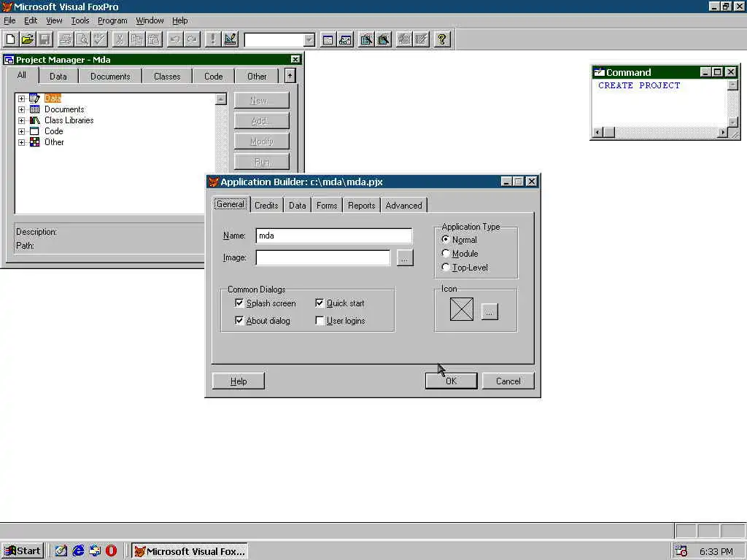Browse for application icon ellipsis button
Screen dimensions: 747x560
[x=489, y=312]
